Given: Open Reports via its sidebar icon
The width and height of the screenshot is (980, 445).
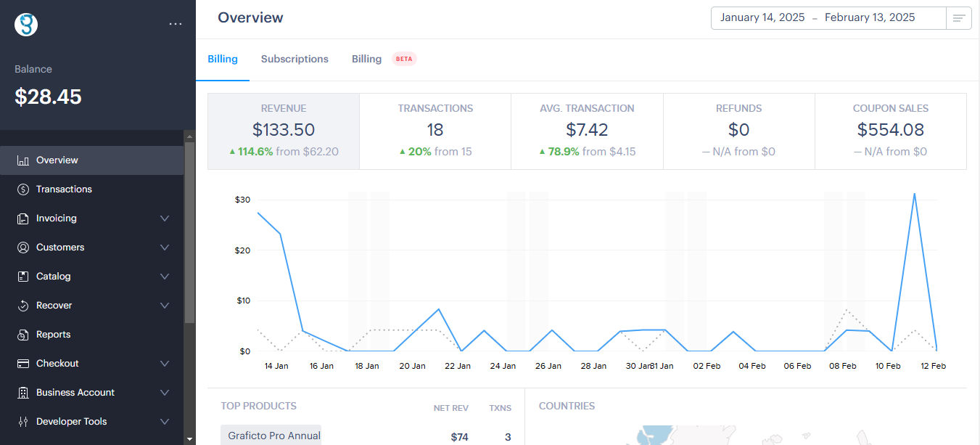Looking at the screenshot, I should point(22,335).
